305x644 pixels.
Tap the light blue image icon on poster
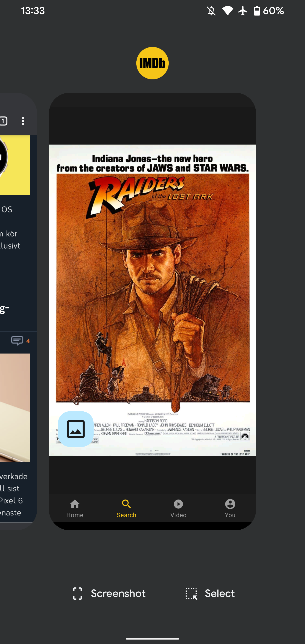76,429
